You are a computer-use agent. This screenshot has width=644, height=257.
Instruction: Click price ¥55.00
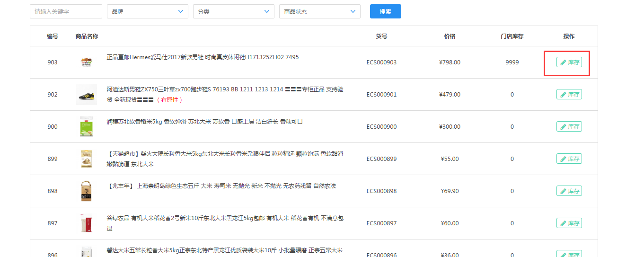[x=450, y=159]
